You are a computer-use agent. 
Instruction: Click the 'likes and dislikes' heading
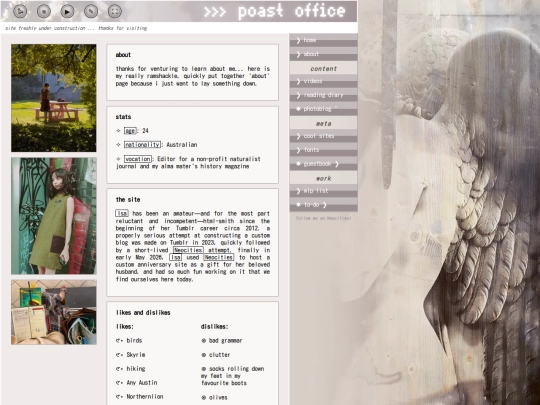pos(143,313)
